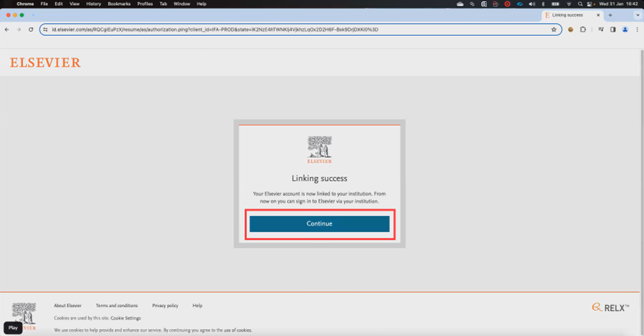Click the Wi-Fi icon in the menu bar
This screenshot has width=644, height=336.
(569, 4)
